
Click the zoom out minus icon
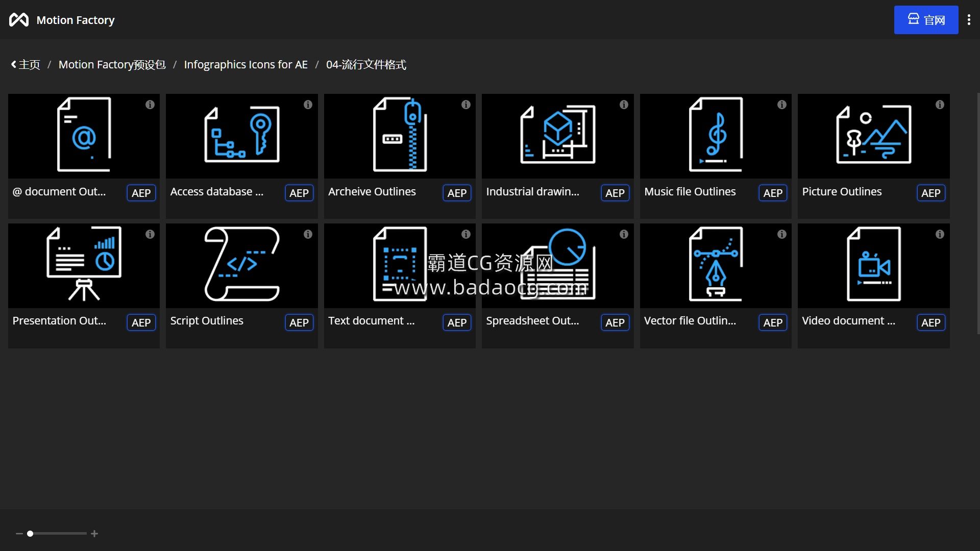19,534
